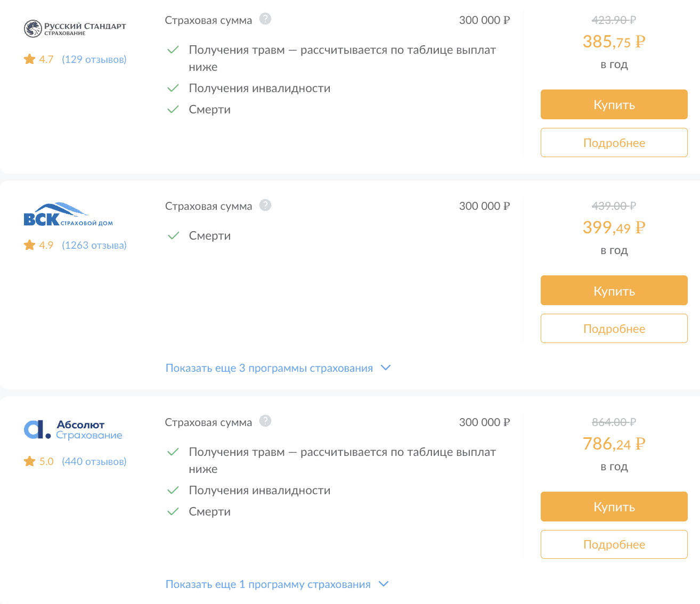Screen dimensions: 700x604
Task: Open the 440 отзывов reviews link
Action: [94, 461]
